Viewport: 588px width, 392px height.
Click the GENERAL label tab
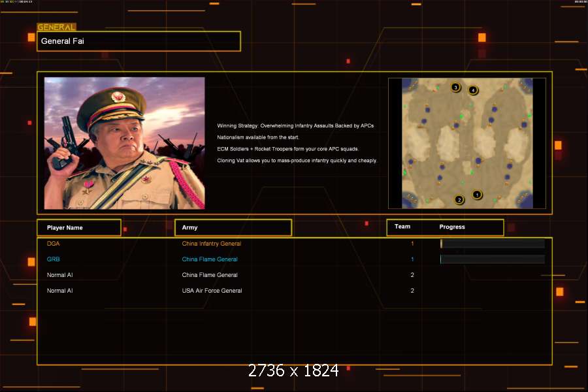pyautogui.click(x=56, y=27)
